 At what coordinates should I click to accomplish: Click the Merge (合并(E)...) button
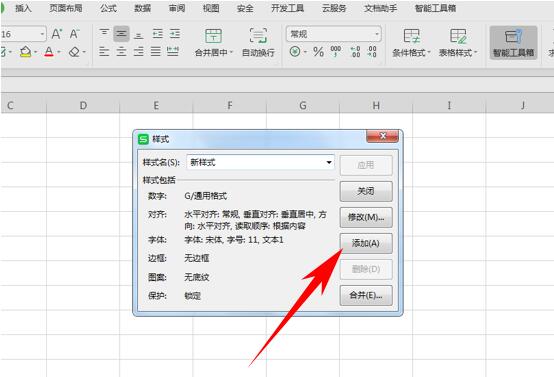tap(366, 295)
